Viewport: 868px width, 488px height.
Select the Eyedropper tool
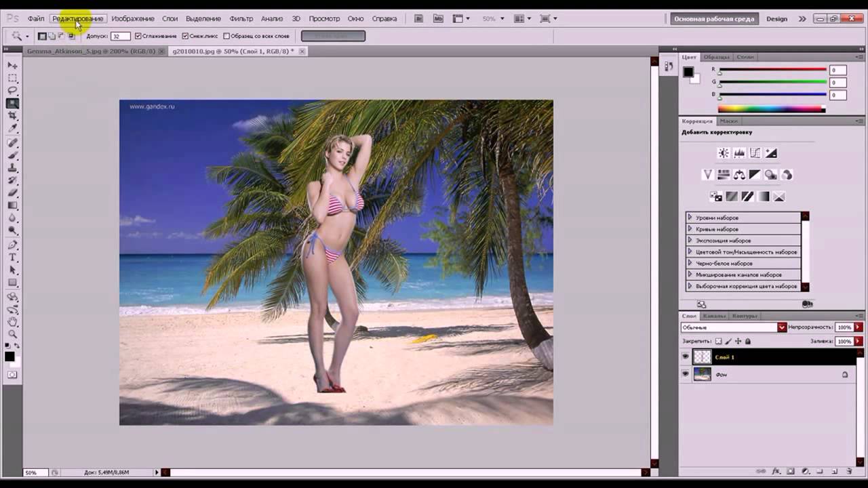[x=13, y=129]
